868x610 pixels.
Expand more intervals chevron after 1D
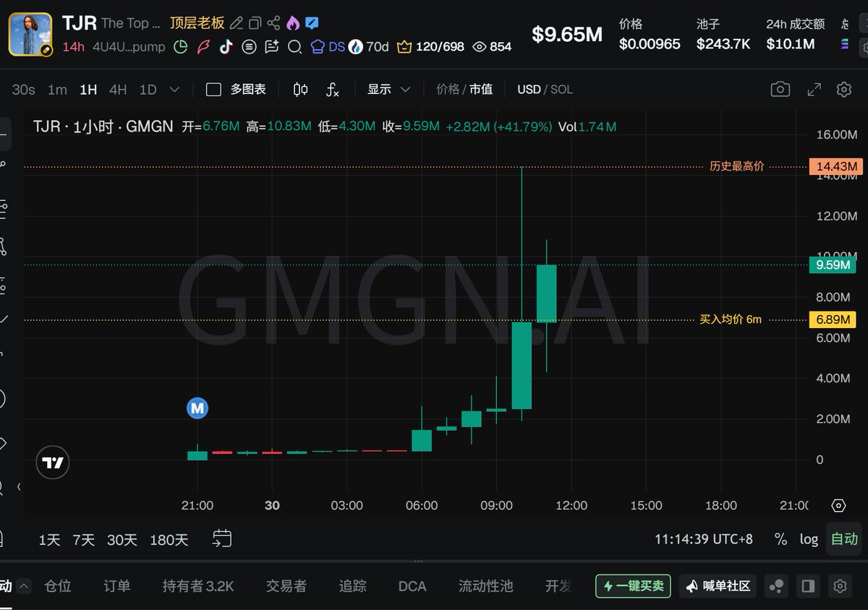point(174,90)
